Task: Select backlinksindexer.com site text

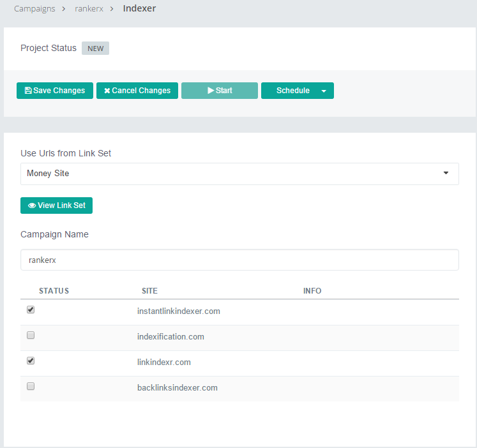Action: coord(178,388)
